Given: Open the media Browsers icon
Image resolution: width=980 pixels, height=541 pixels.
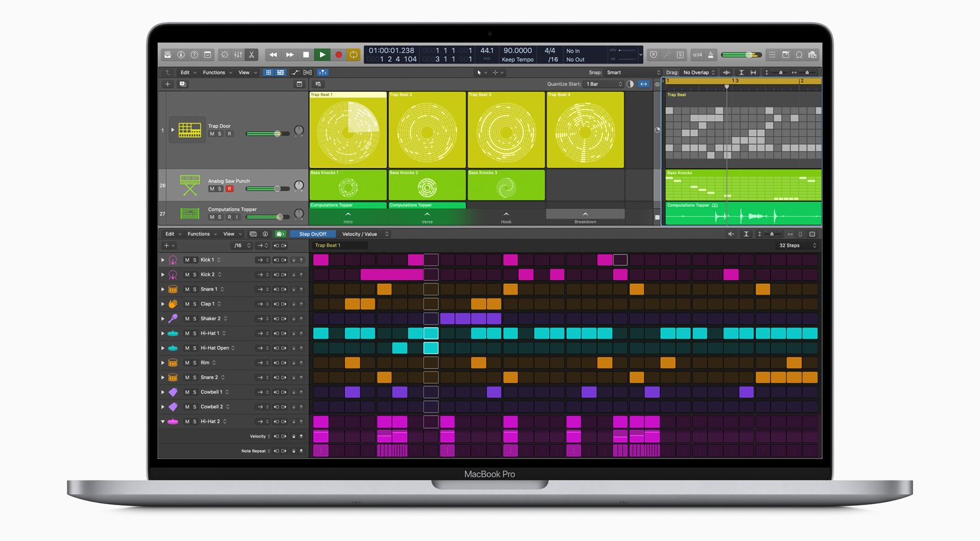Looking at the screenshot, I should click(x=812, y=55).
